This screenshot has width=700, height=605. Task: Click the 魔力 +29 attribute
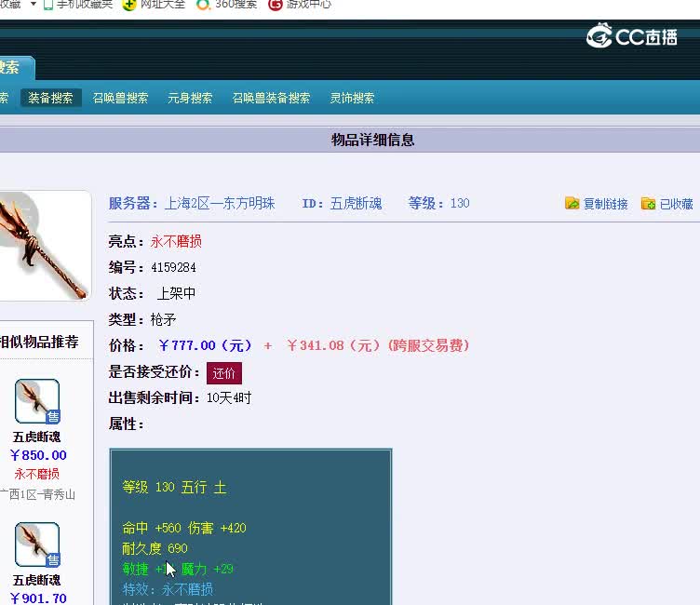click(208, 569)
